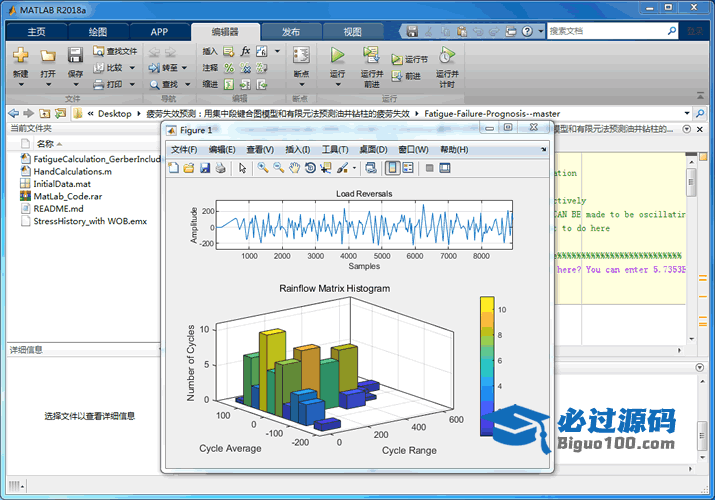Image resolution: width=715 pixels, height=500 pixels.
Task: Switch to the 视图 (View) tab
Action: [x=352, y=31]
